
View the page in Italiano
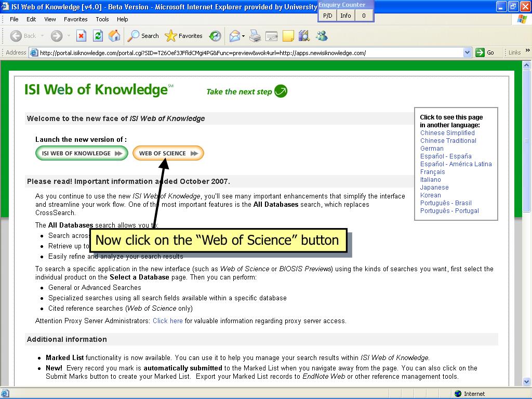point(431,179)
